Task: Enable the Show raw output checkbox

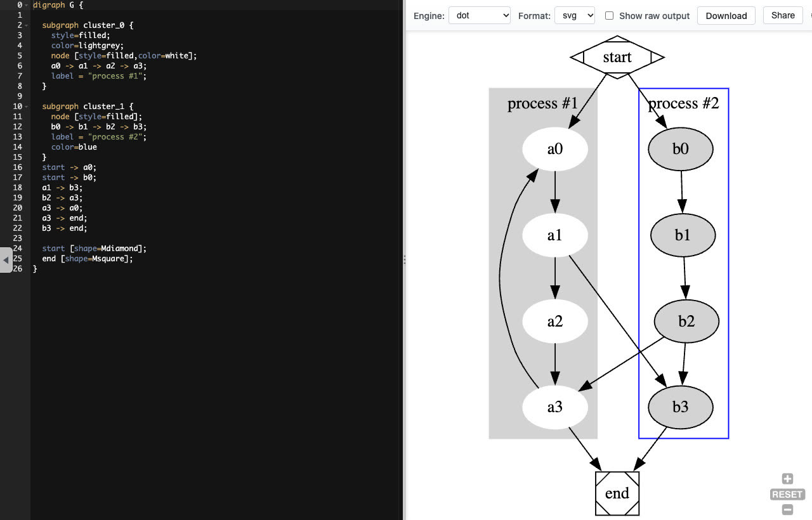Action: point(609,15)
